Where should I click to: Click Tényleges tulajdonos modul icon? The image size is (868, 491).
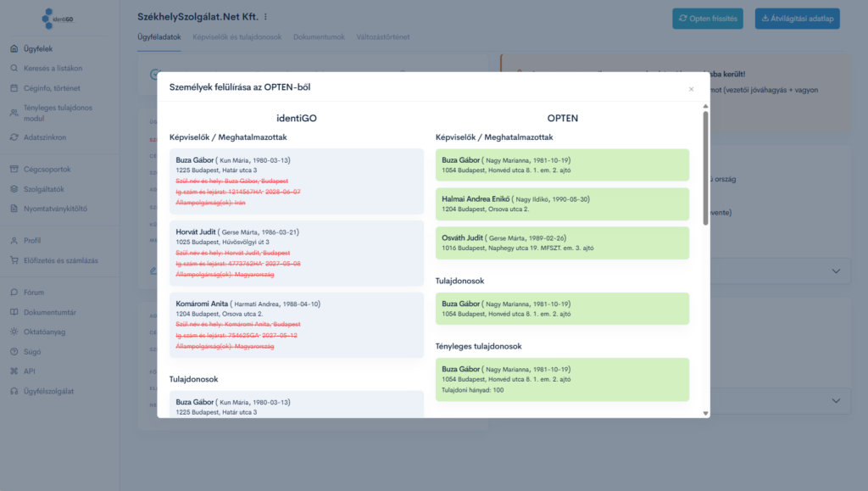pos(14,113)
